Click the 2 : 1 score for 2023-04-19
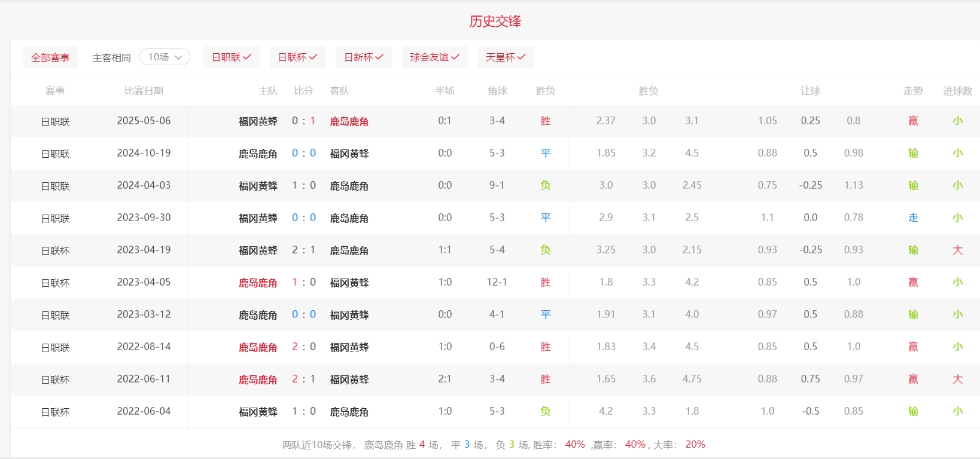This screenshot has width=980, height=459. [303, 250]
